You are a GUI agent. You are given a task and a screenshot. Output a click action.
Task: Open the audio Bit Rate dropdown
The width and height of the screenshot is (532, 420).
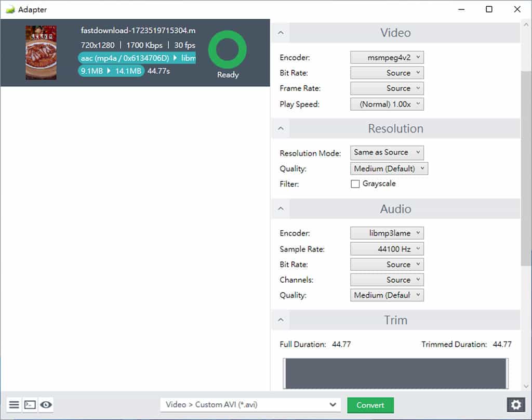(x=387, y=264)
